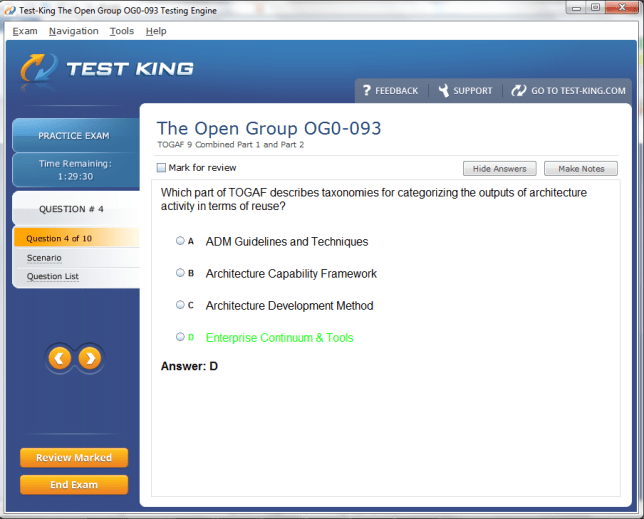Click the Feedback question mark icon
This screenshot has height=519, width=644.
[x=367, y=90]
